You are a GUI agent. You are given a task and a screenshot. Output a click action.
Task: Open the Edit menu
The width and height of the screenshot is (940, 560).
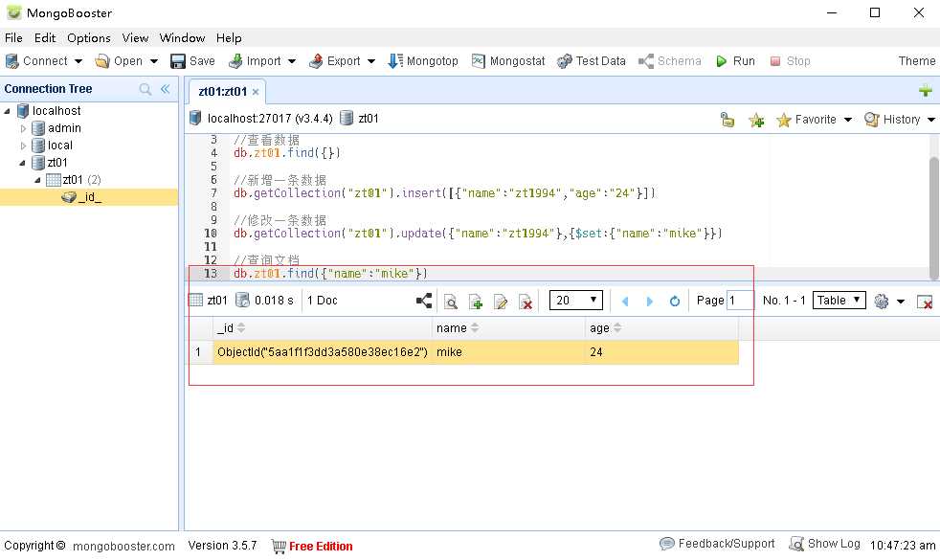click(x=45, y=37)
